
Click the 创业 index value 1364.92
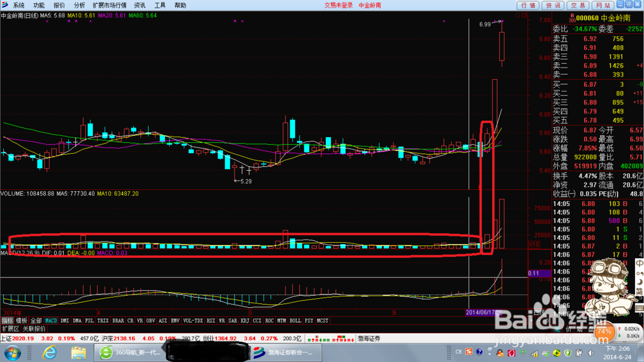tap(226, 339)
